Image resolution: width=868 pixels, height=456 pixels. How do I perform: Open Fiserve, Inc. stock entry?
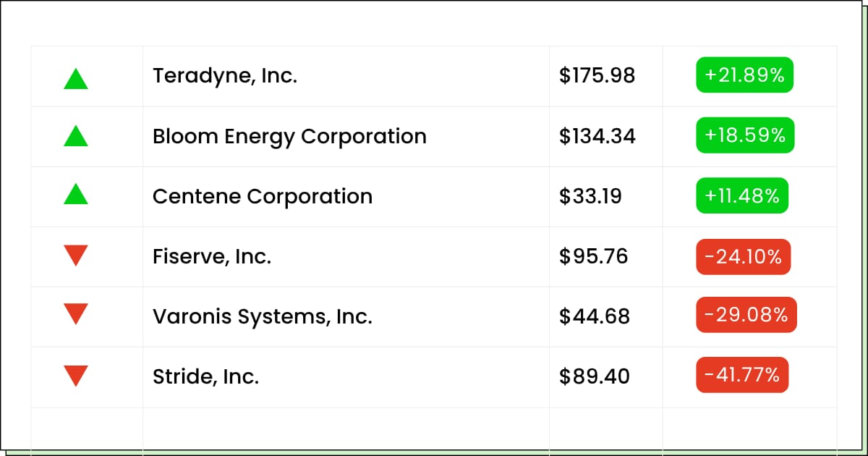(212, 256)
